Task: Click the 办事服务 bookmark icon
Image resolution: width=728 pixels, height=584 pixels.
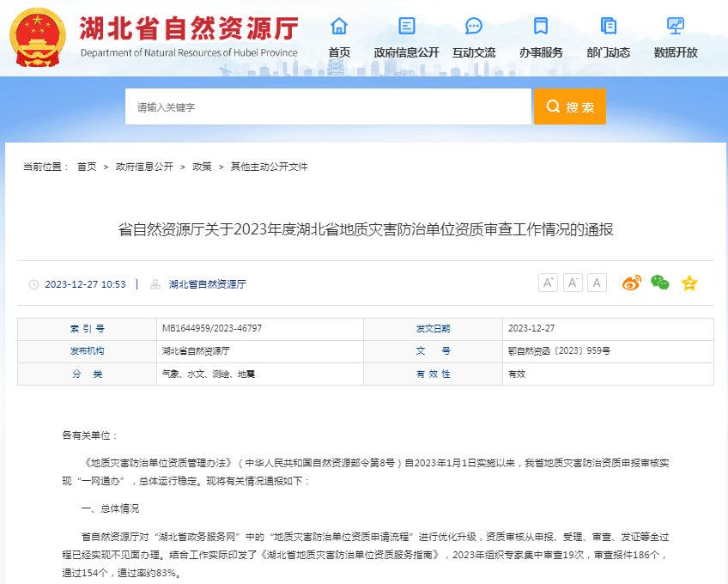Action: pos(539,27)
